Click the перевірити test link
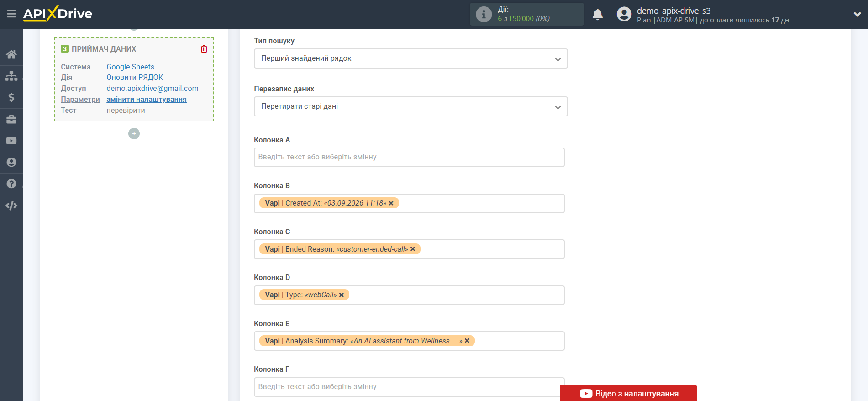This screenshot has height=401, width=868. (x=126, y=110)
